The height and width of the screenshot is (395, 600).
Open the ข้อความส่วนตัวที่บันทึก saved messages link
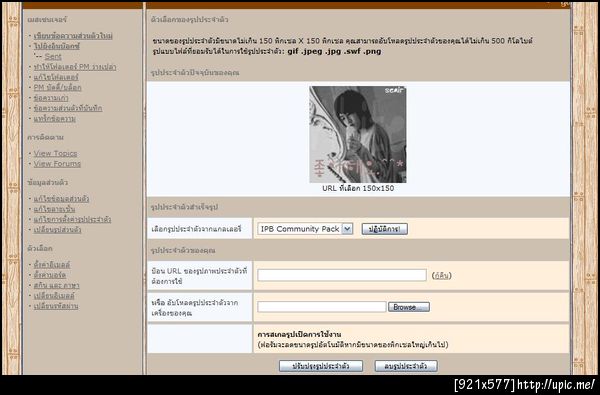click(68, 108)
